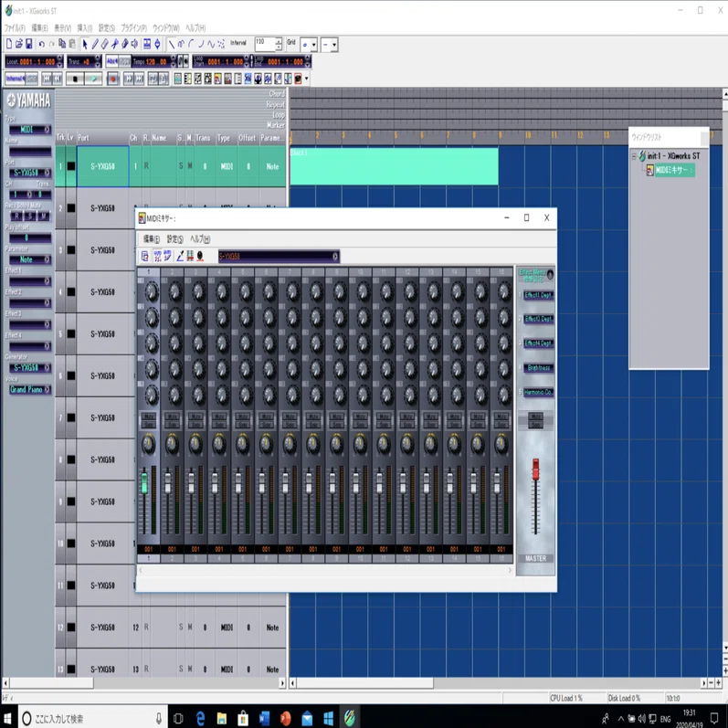Select the sine wave draw shape

211,44
